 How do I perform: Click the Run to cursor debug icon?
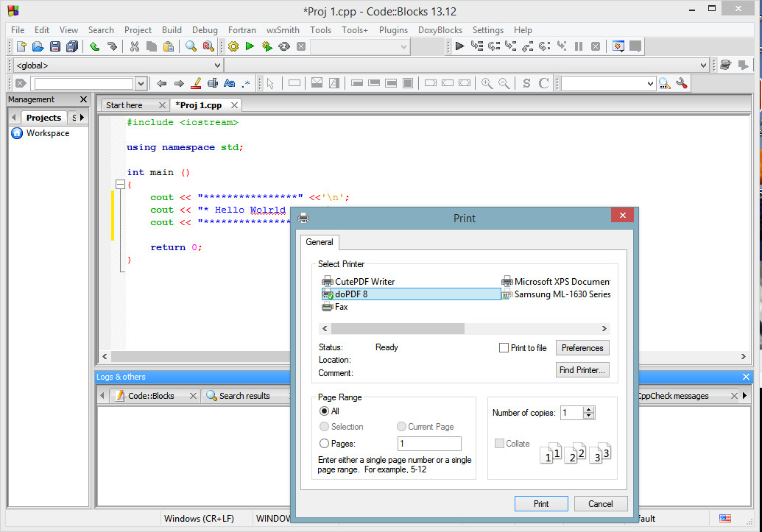pyautogui.click(x=477, y=46)
